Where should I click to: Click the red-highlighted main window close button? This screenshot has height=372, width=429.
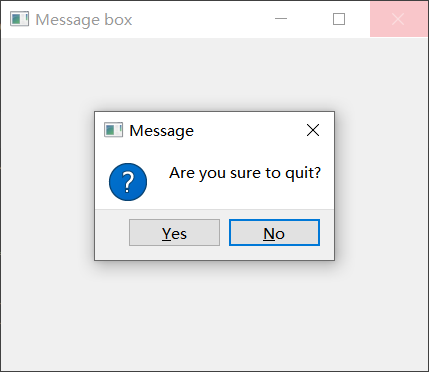coord(398,19)
